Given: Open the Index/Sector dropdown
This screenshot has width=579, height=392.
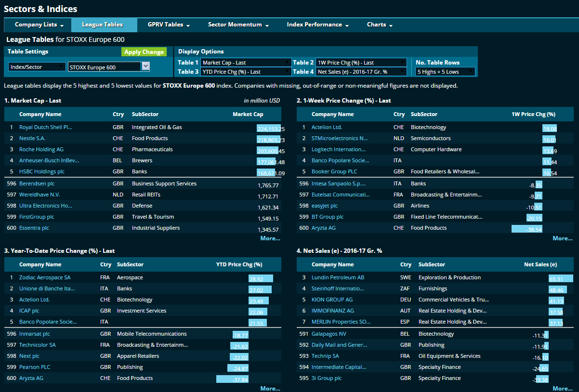Looking at the screenshot, I should (37, 67).
